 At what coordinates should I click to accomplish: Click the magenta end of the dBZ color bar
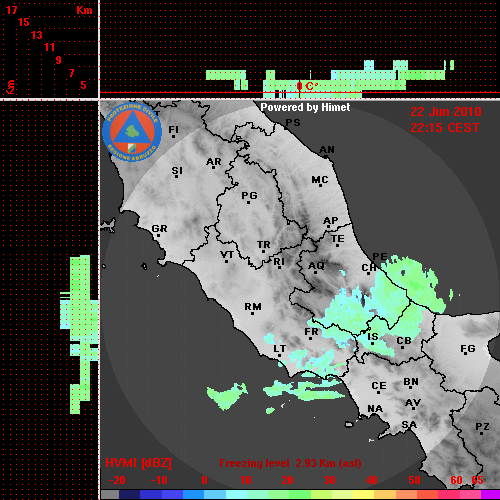[x=491, y=495]
